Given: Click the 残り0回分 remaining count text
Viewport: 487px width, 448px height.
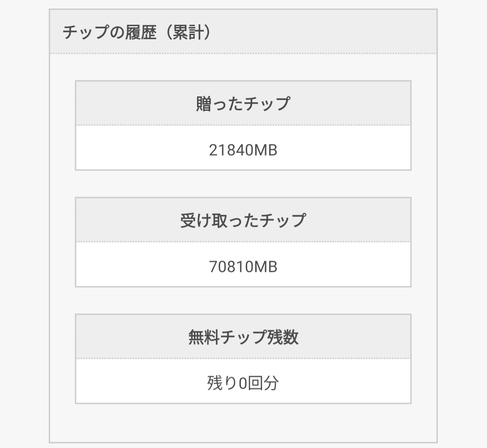Looking at the screenshot, I should click(x=243, y=383).
